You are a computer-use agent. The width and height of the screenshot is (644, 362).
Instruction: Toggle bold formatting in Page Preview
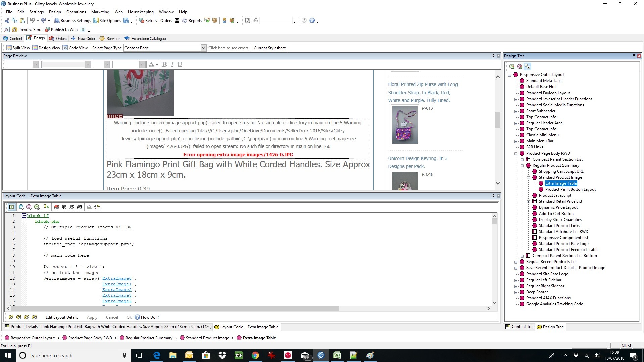click(164, 64)
